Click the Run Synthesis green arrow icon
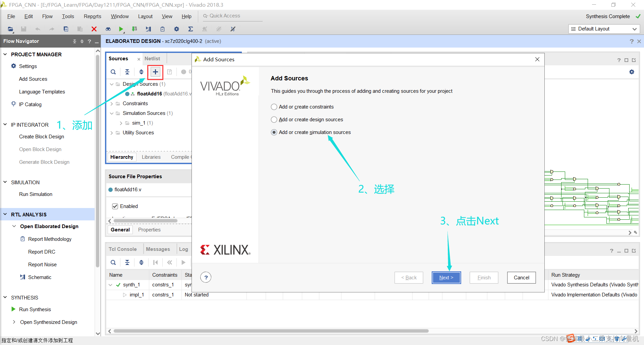This screenshot has width=644, height=345. 13,309
